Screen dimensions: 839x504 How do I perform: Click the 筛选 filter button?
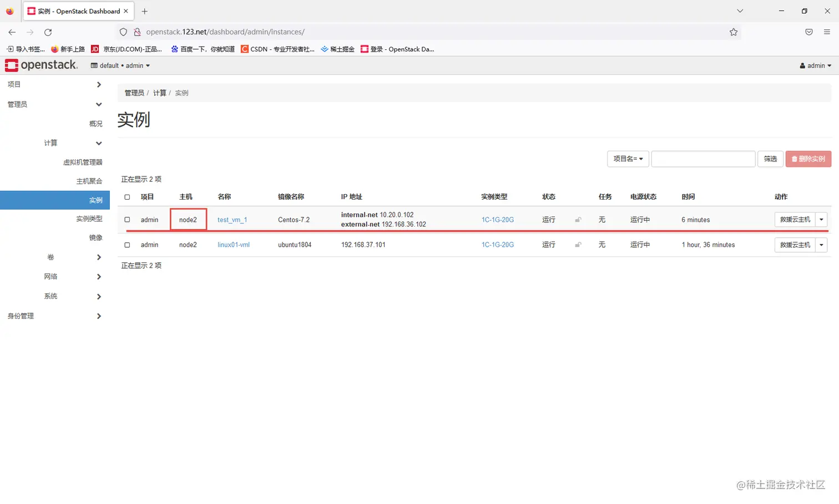coord(770,159)
